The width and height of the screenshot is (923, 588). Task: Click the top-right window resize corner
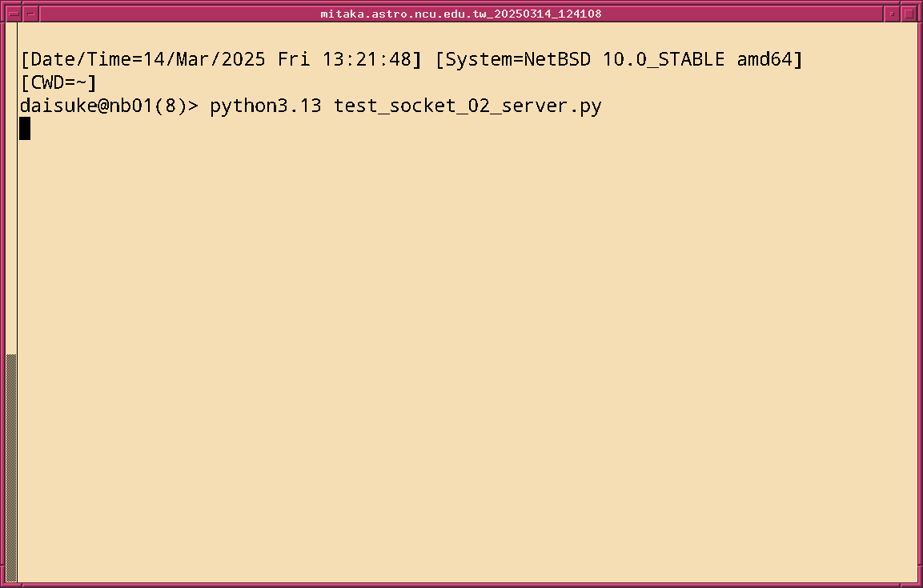pos(919,3)
